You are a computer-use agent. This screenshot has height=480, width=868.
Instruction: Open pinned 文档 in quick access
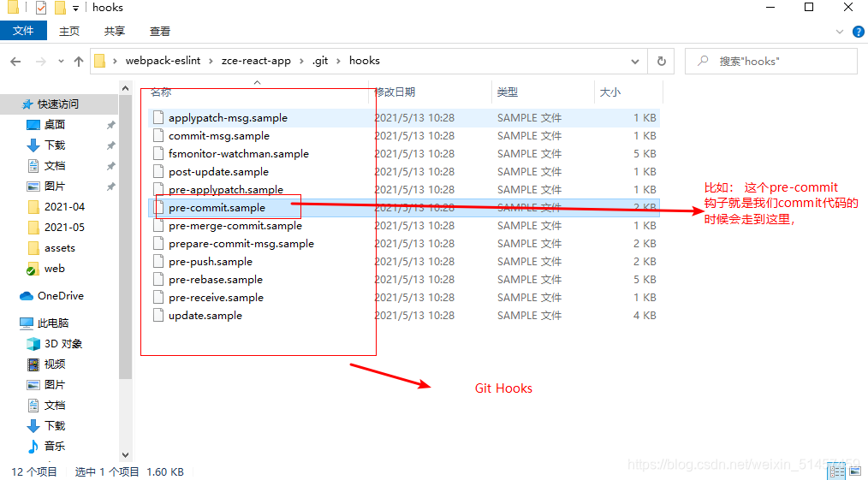[x=54, y=165]
